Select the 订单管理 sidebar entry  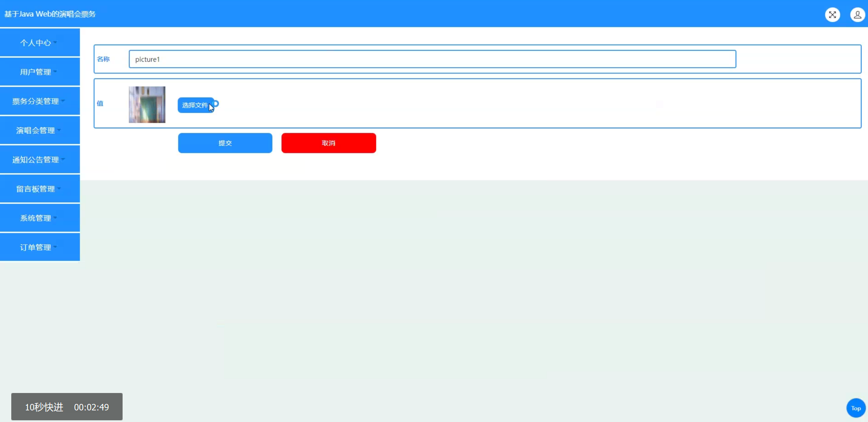[40, 247]
